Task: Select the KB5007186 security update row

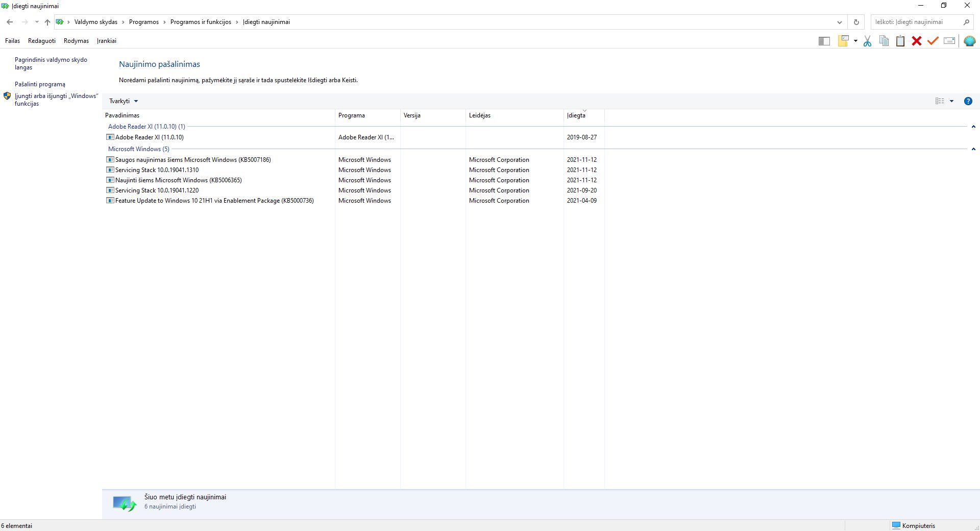Action: (193, 160)
